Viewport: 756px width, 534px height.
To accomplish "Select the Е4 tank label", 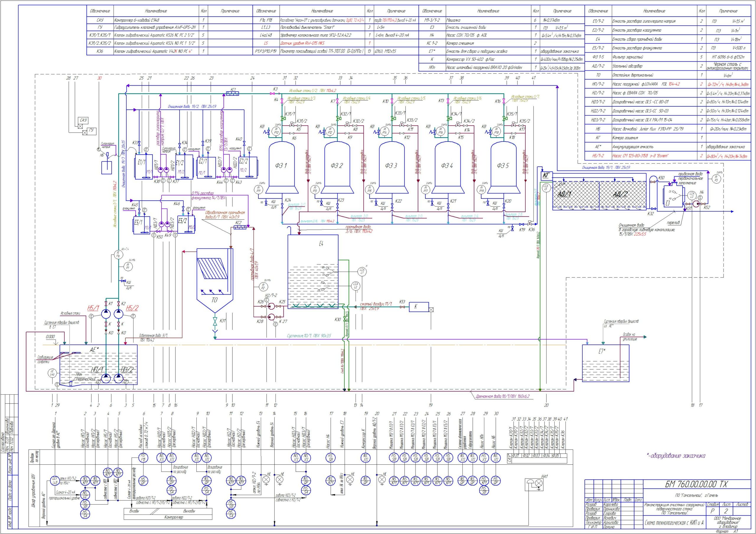I will tap(321, 244).
